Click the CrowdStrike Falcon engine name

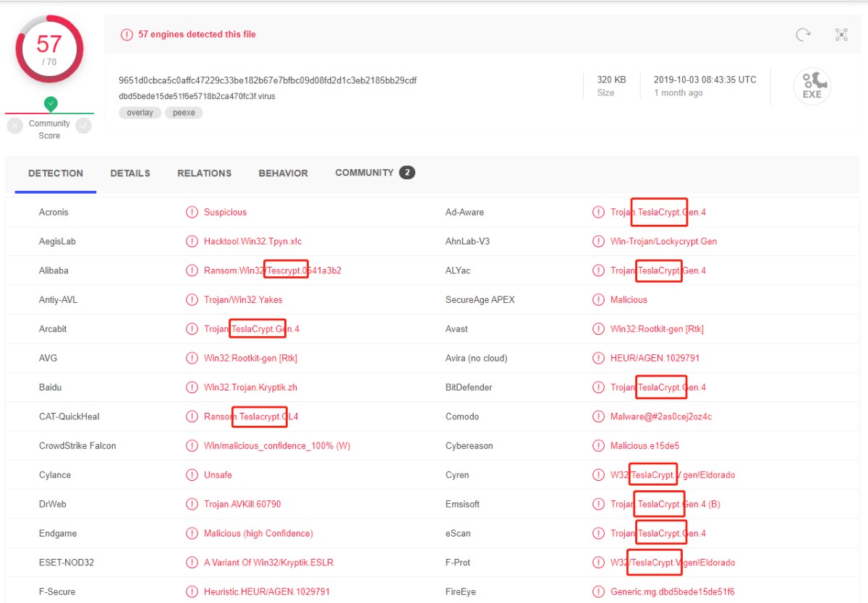77,446
